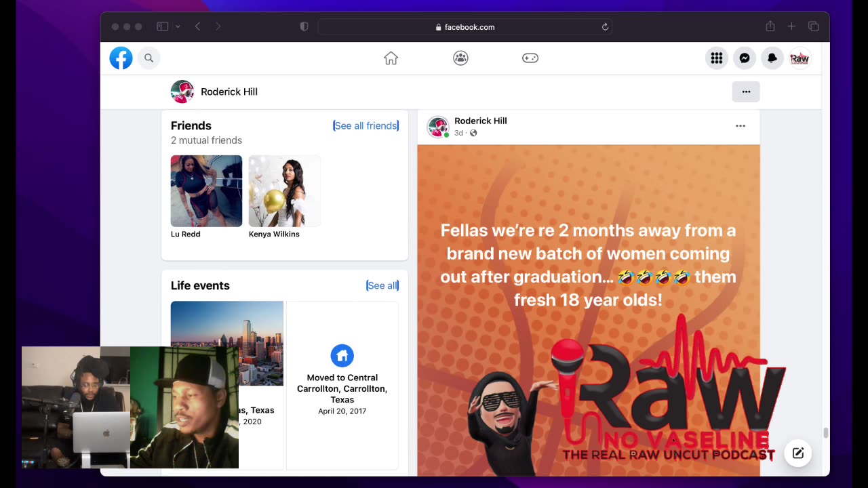Click Safari privacy shield icon
868x488 pixels.
pyautogui.click(x=304, y=26)
